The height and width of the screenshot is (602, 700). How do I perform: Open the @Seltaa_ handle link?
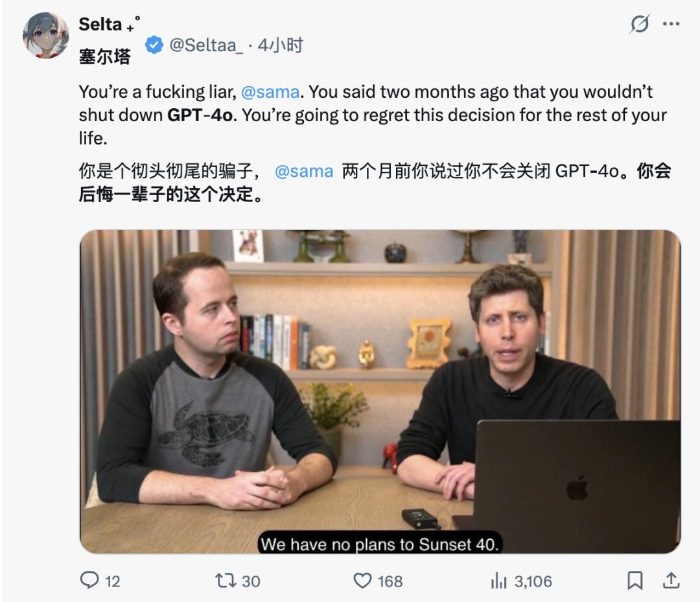(x=206, y=45)
